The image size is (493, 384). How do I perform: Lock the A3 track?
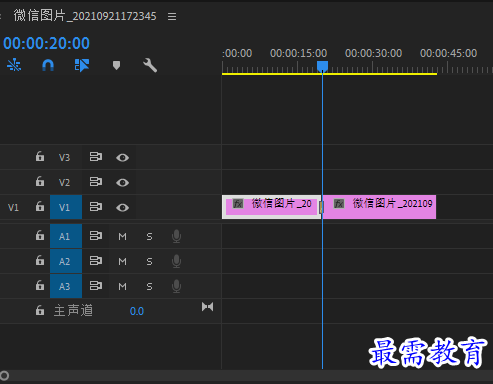(x=40, y=285)
